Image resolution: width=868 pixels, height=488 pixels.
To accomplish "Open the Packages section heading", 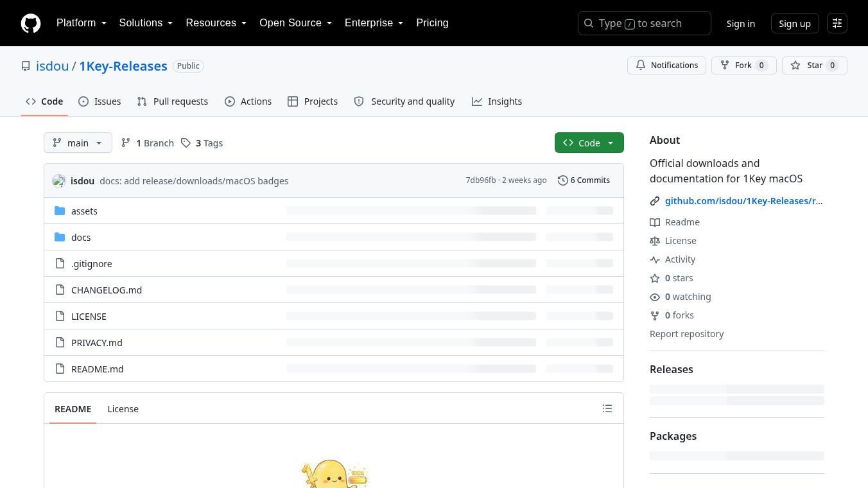I will [x=673, y=436].
